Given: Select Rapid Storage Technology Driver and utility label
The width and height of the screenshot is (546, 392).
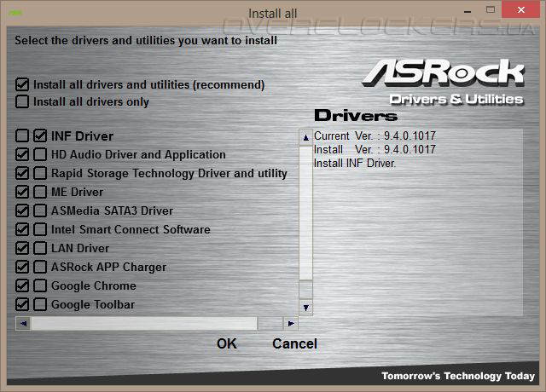Looking at the screenshot, I should [169, 173].
